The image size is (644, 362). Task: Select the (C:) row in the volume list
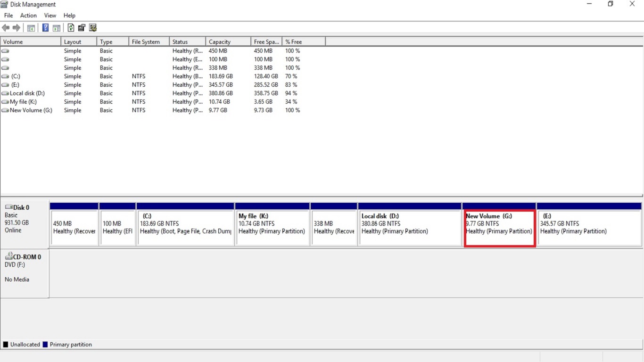coord(163,76)
